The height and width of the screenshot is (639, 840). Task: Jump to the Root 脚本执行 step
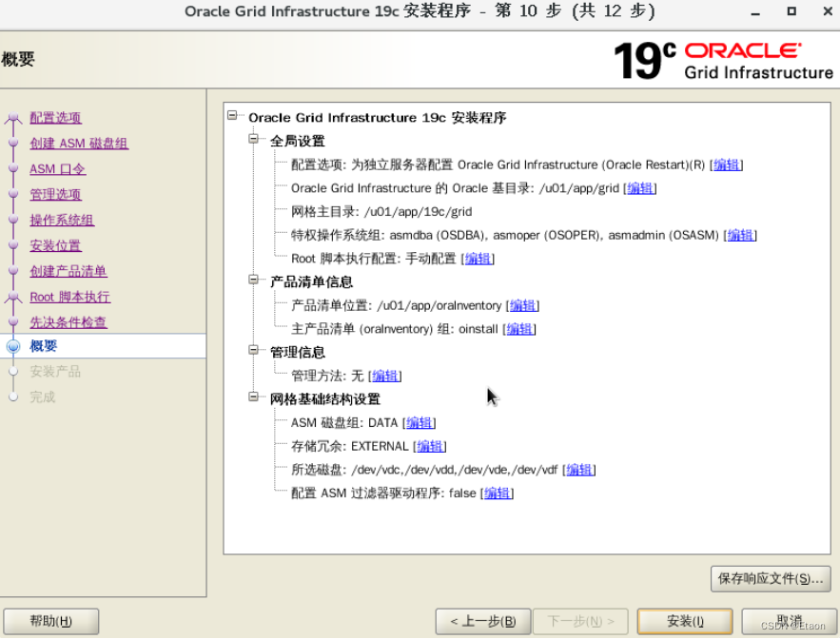pyautogui.click(x=70, y=297)
